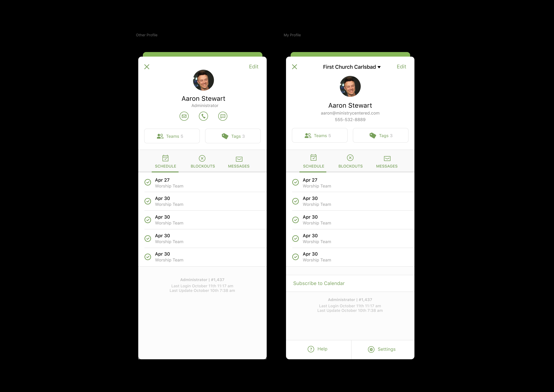Click Edit button on left profile

click(x=254, y=66)
